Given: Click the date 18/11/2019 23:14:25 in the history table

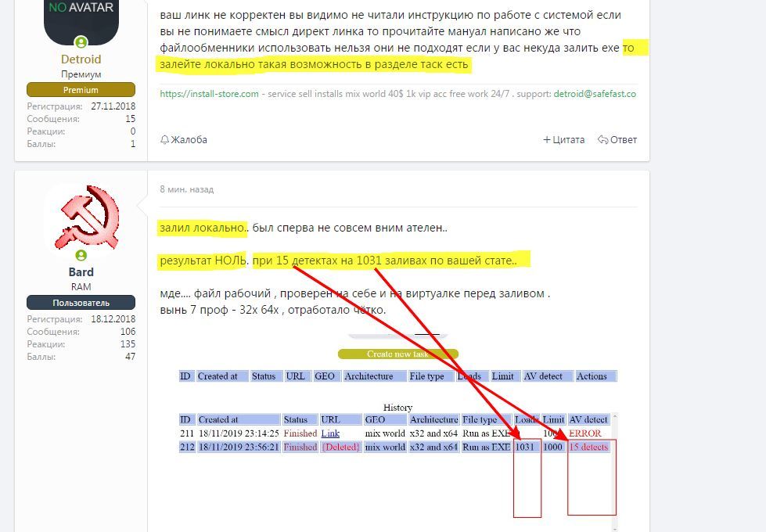Looking at the screenshot, I should 239,433.
